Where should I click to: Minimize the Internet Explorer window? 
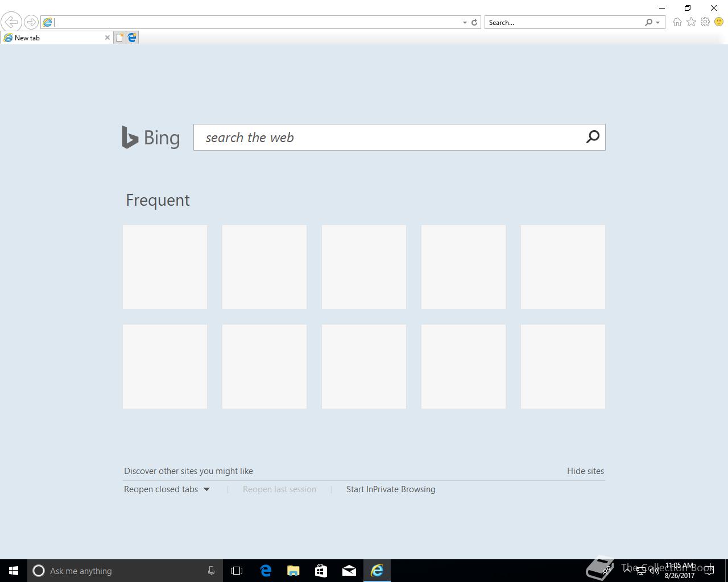click(x=662, y=8)
